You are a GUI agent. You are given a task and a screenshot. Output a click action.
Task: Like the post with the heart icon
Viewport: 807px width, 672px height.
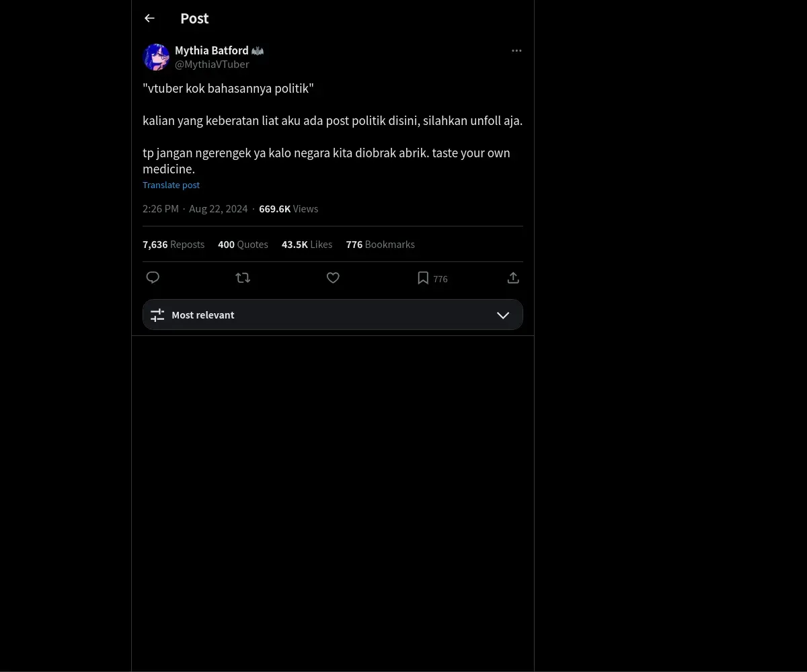[x=333, y=278]
